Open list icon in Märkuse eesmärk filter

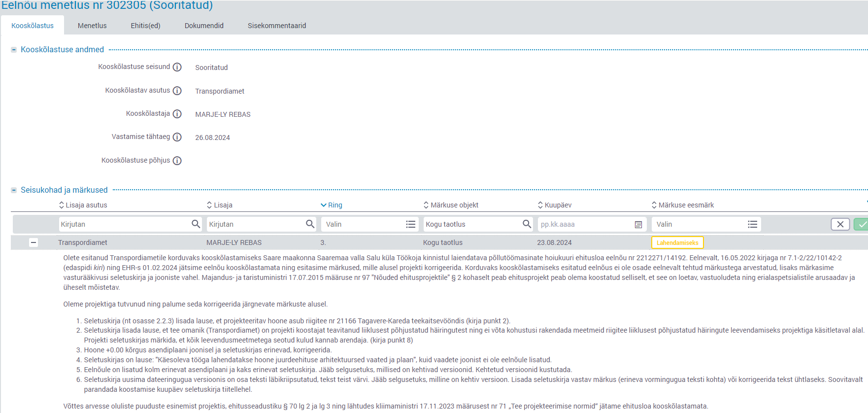[752, 224]
